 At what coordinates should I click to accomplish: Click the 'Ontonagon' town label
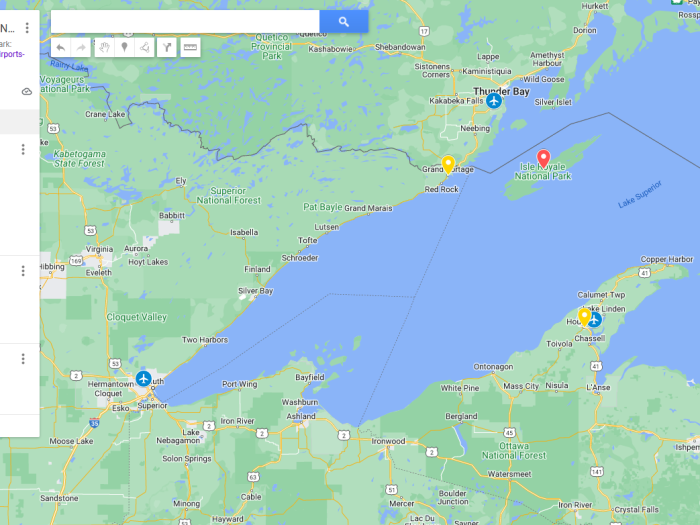(493, 367)
